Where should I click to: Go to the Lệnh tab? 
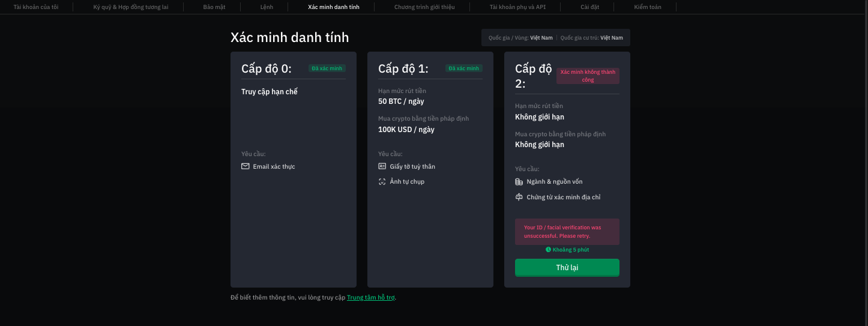267,7
